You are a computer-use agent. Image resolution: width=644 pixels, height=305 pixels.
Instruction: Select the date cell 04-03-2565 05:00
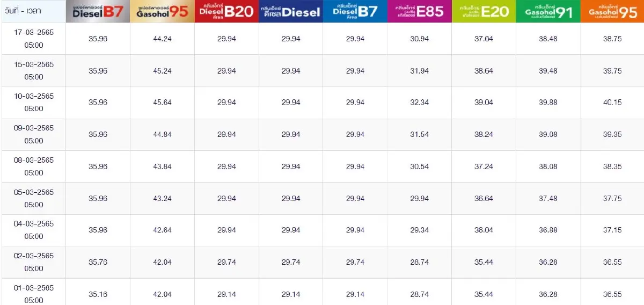point(34,230)
